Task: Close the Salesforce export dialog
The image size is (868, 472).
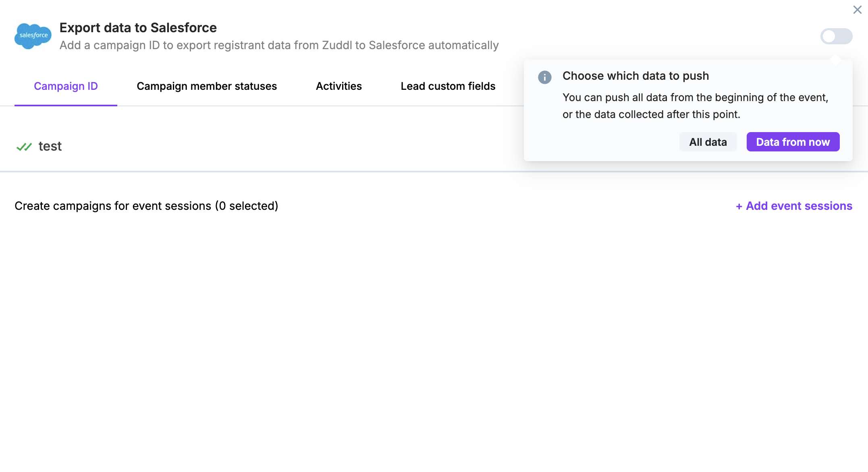Action: click(857, 10)
